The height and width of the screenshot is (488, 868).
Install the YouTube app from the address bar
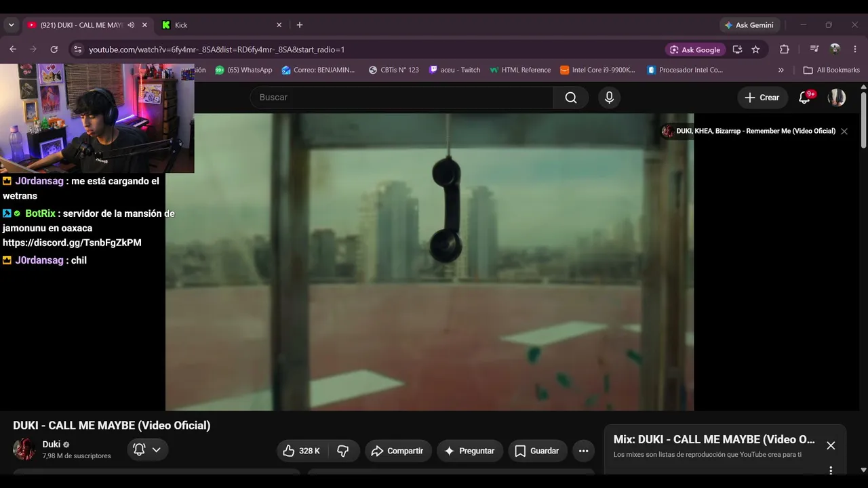[737, 49]
